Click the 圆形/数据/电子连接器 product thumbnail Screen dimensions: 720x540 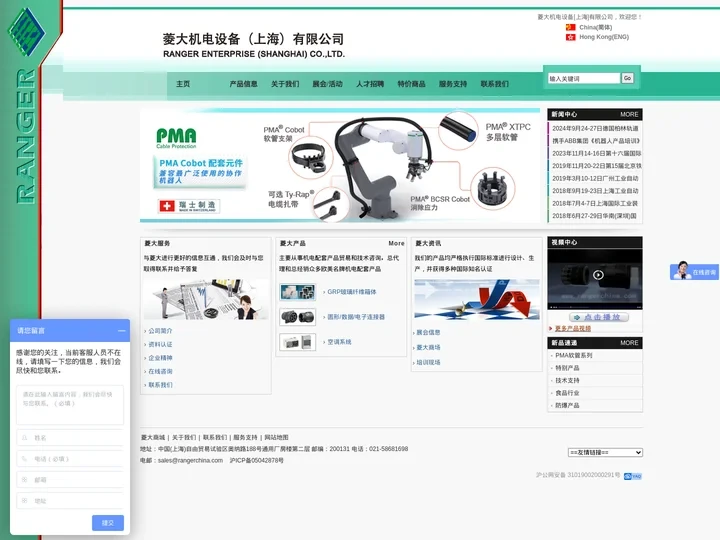[298, 317]
